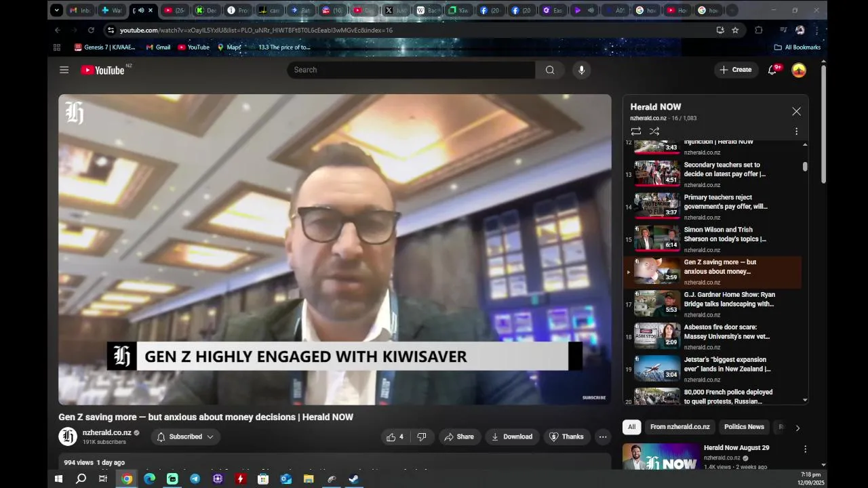The width and height of the screenshot is (868, 488).
Task: Open the YouTube guide hamburger menu
Action: point(64,70)
